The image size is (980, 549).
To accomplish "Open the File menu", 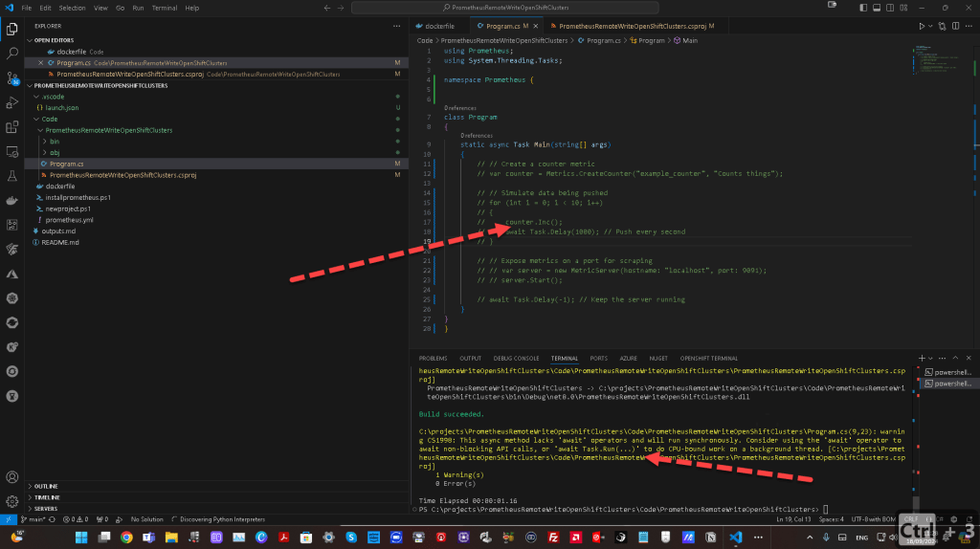I will pos(26,8).
